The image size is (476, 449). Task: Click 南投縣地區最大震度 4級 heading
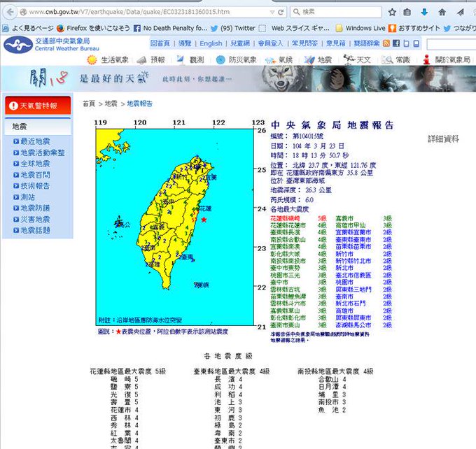click(335, 371)
